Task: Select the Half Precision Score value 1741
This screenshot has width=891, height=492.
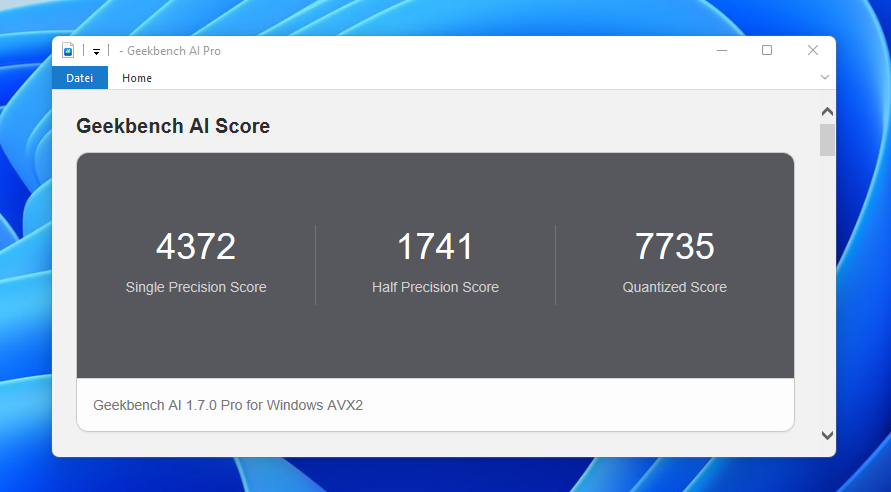Action: click(x=435, y=247)
